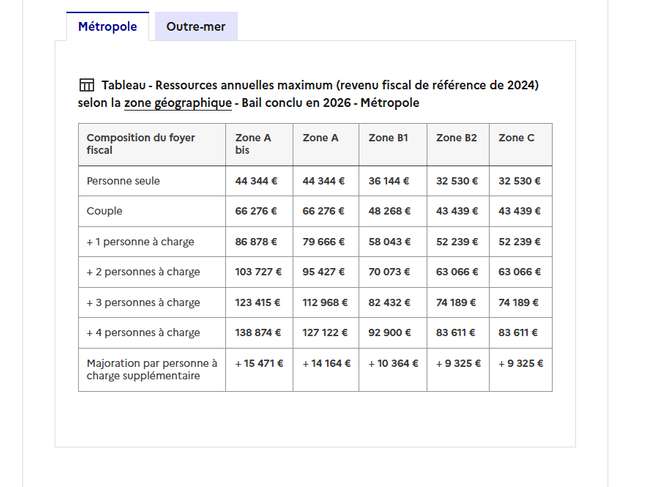Select the Personne seule row label
Viewport: 650px width, 487px height.
point(123,181)
